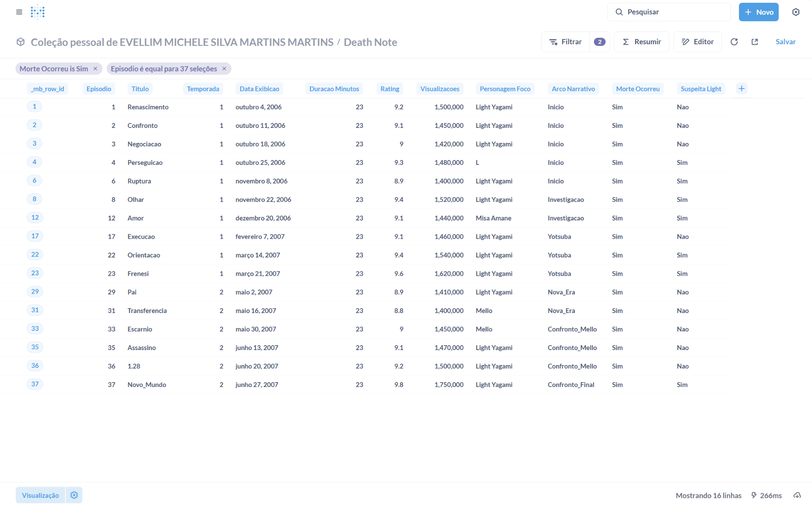Open visualization settings gear at bottom
Image resolution: width=812 pixels, height=506 pixels.
click(x=74, y=495)
